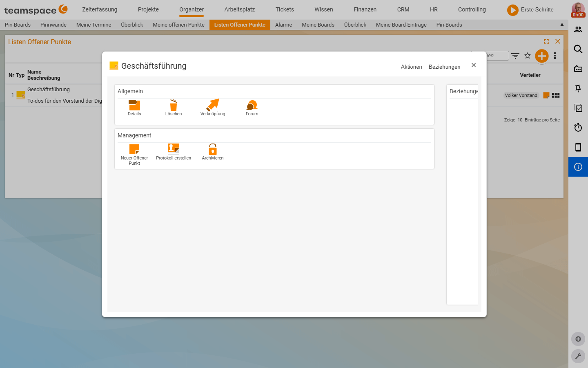Viewport: 588px width, 368px height.
Task: Start Erste Schritte play button
Action: (x=513, y=10)
